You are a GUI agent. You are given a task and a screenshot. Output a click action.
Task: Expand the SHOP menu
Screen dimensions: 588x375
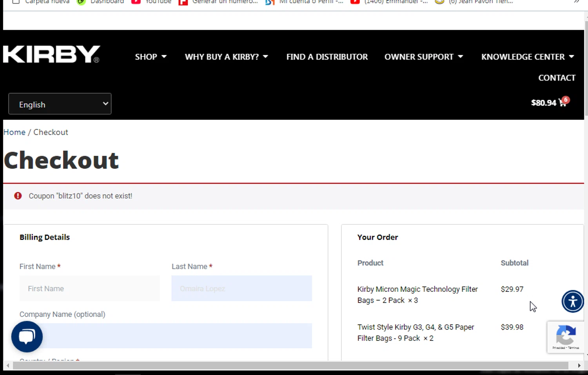(x=151, y=57)
